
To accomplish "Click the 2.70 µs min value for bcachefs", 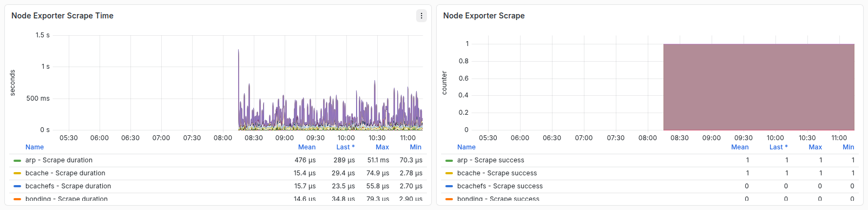I will [x=411, y=186].
